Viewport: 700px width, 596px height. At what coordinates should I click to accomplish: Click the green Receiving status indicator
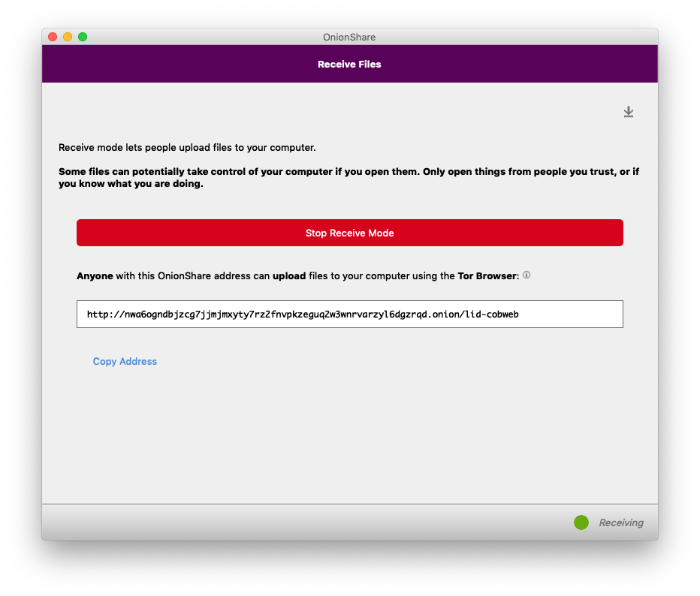click(x=581, y=522)
